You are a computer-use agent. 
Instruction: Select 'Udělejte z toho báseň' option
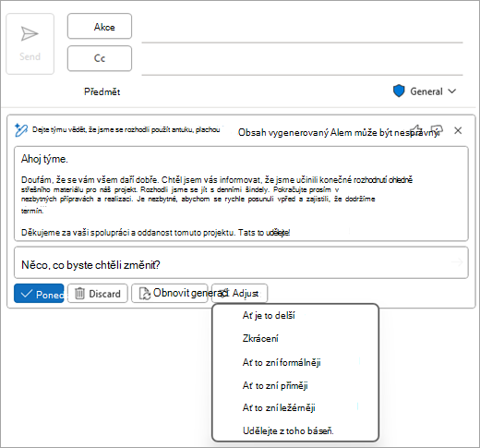click(288, 430)
